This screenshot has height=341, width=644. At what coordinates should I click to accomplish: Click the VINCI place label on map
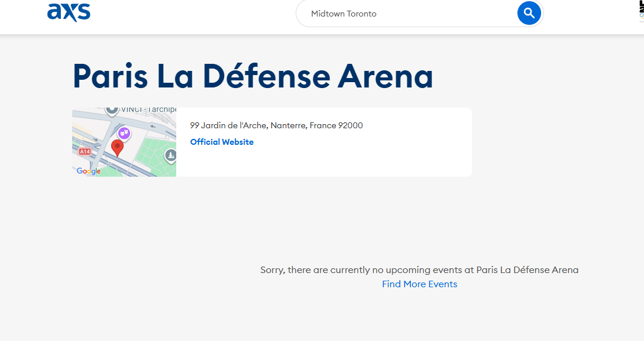pyautogui.click(x=149, y=110)
